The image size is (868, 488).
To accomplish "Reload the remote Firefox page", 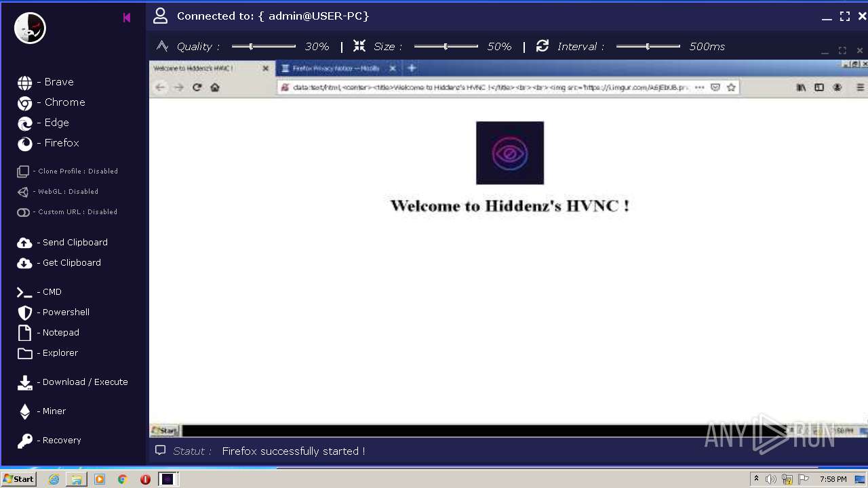I will tap(197, 87).
